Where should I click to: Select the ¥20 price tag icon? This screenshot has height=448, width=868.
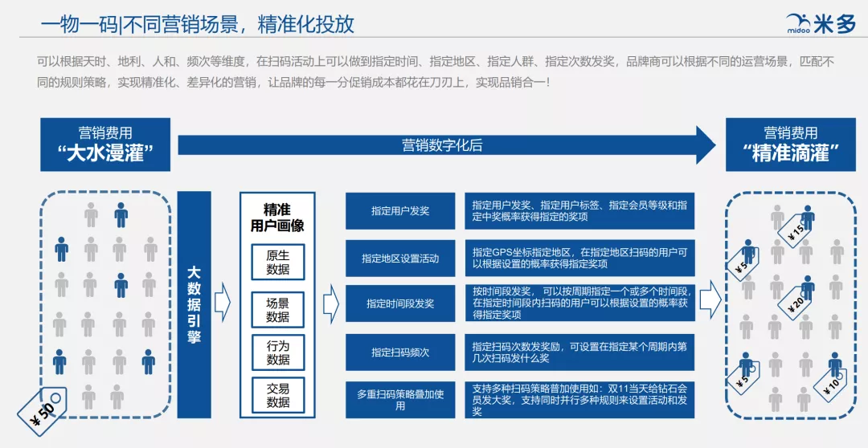click(x=796, y=301)
